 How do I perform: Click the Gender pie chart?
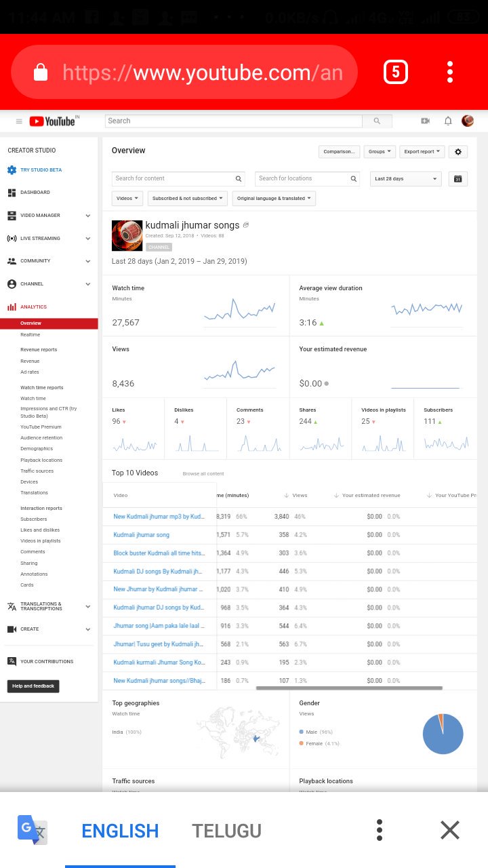pos(443,734)
